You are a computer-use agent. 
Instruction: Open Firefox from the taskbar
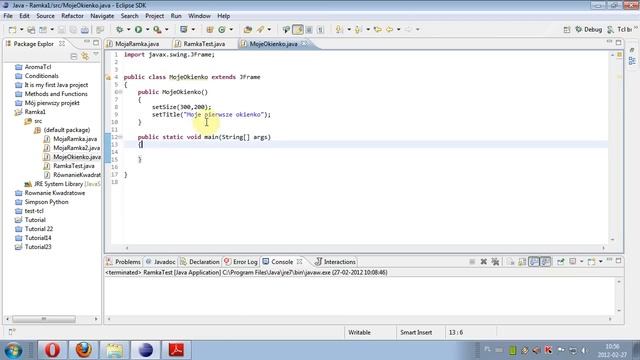click(x=83, y=350)
